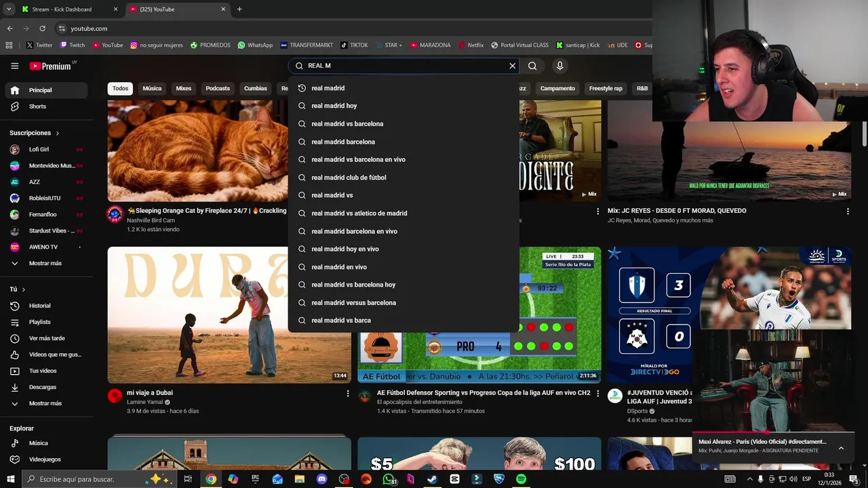Open the Lamine Yamal channel link
Screen dimensions: 868x488
pyautogui.click(x=144, y=402)
